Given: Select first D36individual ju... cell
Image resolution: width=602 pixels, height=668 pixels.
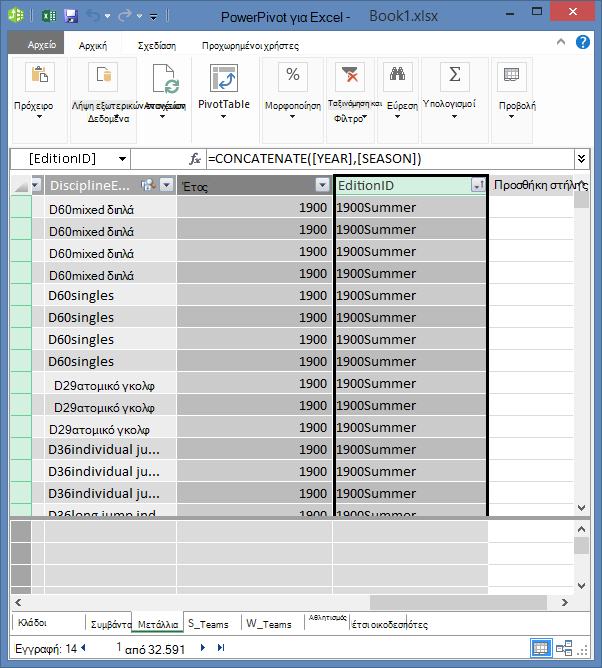Looking at the screenshot, I should 110,449.
